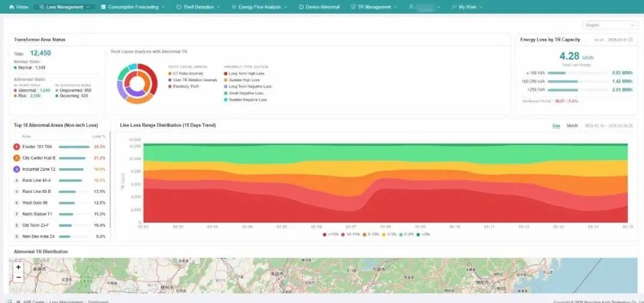Click the Long Term High Loss color swatch
Viewport: 644px width, 303px height.
[225, 74]
